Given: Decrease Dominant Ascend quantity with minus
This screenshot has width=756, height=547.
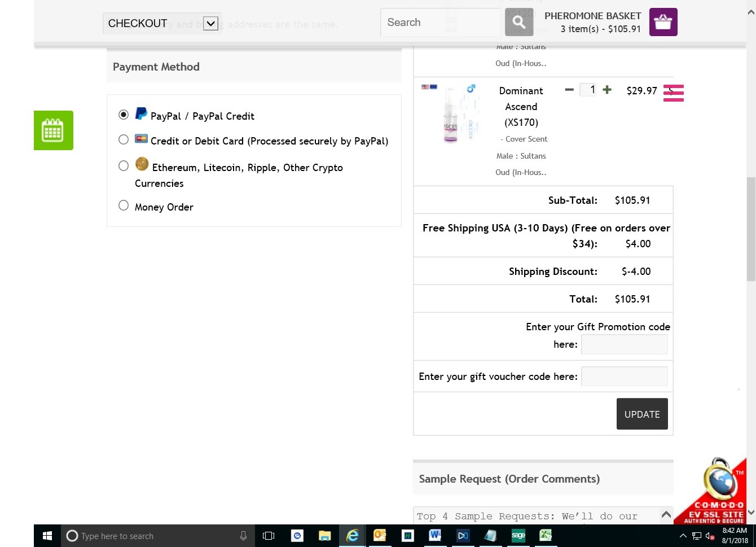Looking at the screenshot, I should click(x=569, y=90).
